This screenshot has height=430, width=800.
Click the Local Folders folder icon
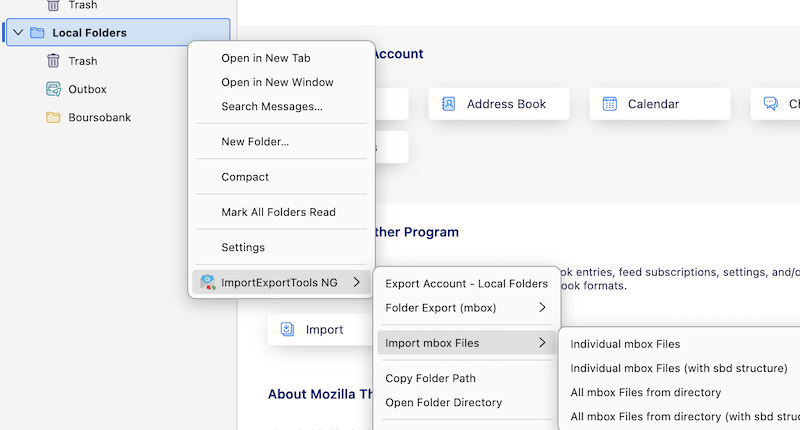37,33
